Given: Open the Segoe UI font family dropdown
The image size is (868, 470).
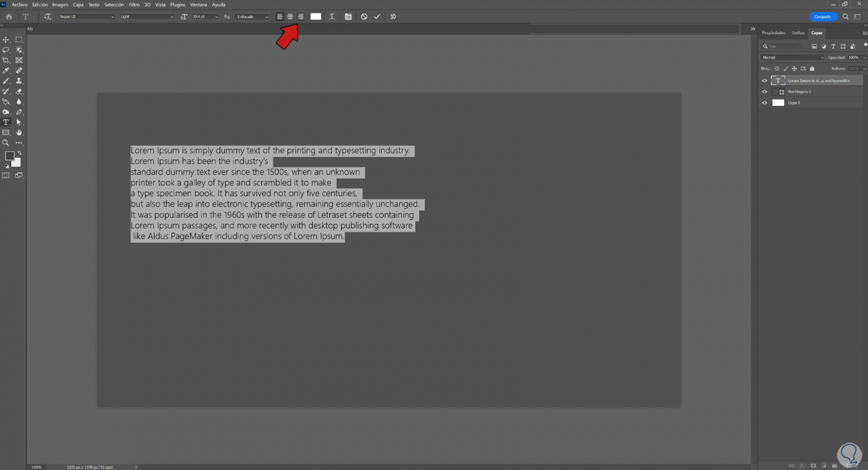Looking at the screenshot, I should coord(86,17).
